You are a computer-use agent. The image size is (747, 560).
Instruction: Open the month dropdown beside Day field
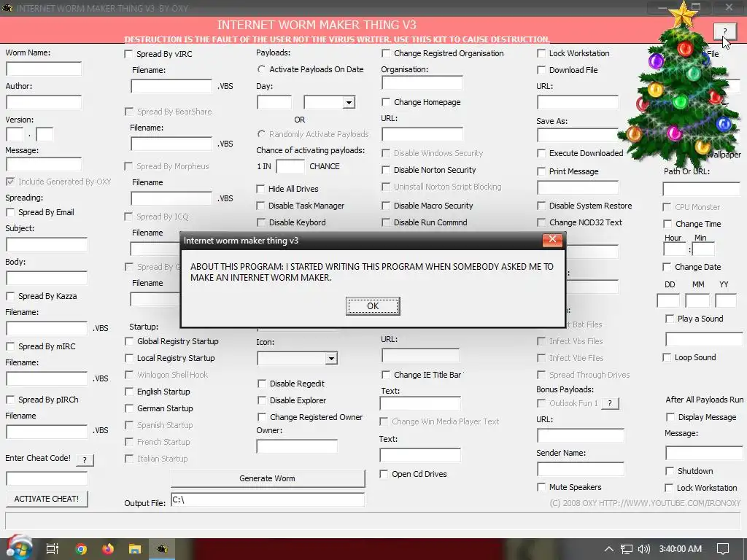click(349, 102)
